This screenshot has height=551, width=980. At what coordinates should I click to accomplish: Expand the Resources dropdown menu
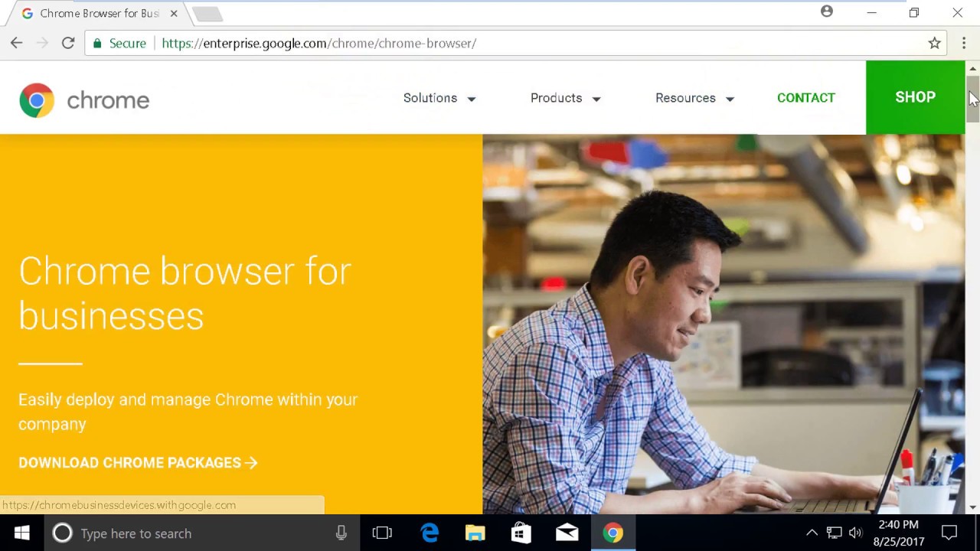[694, 98]
